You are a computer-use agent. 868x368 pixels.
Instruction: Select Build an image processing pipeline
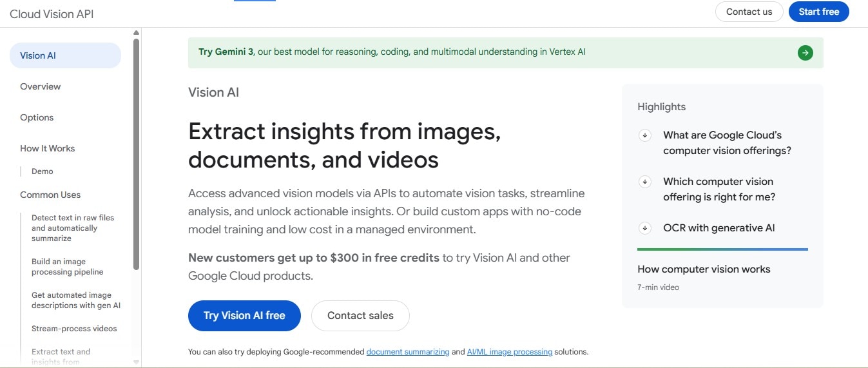68,267
